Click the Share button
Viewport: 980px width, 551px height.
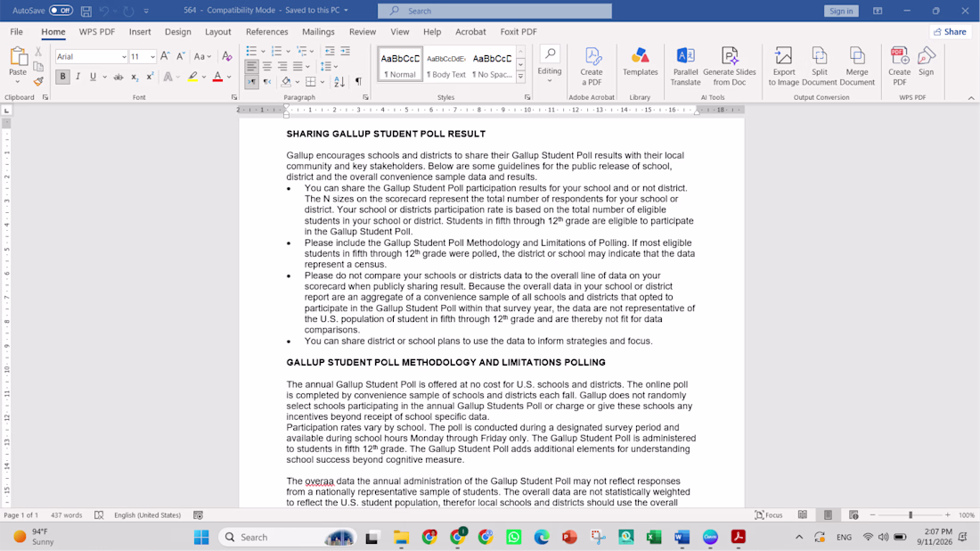(x=950, y=31)
